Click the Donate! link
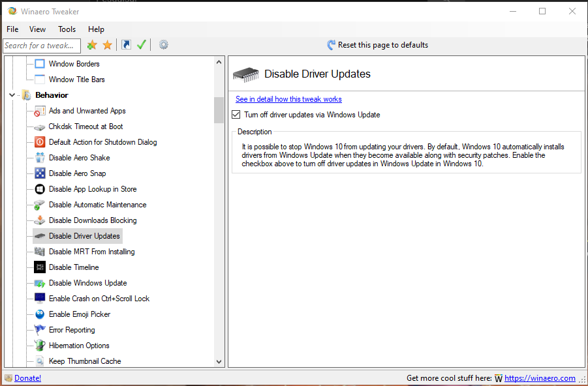This screenshot has height=386, width=588. [28, 378]
